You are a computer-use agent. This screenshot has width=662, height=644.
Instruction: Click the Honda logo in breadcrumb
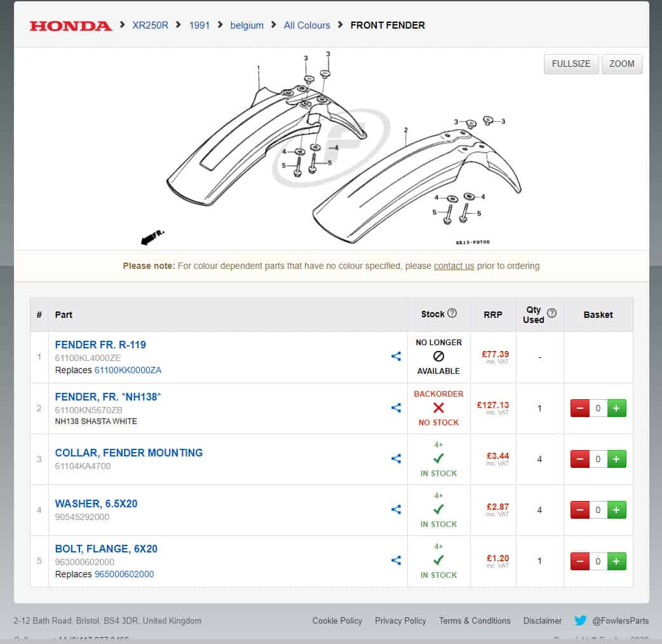pos(71,26)
